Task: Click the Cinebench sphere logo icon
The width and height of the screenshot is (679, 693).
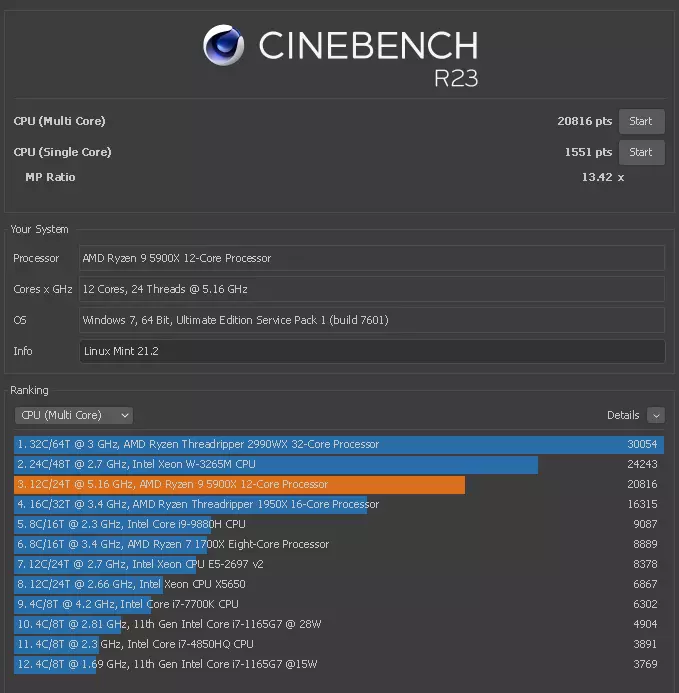Action: [223, 45]
